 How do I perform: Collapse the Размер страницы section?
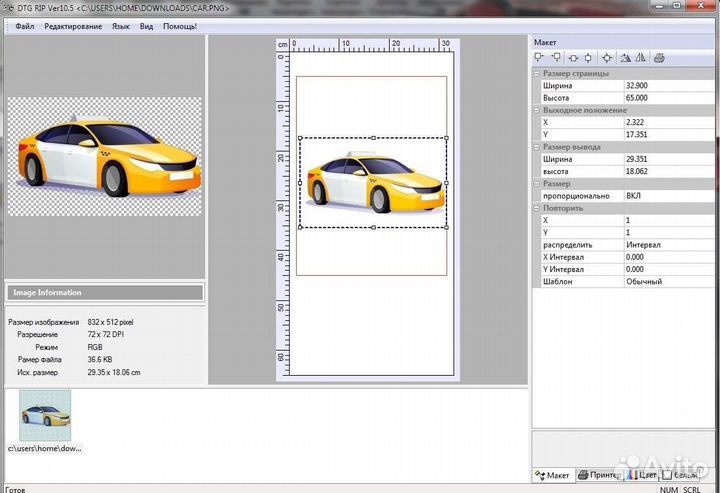(x=537, y=74)
